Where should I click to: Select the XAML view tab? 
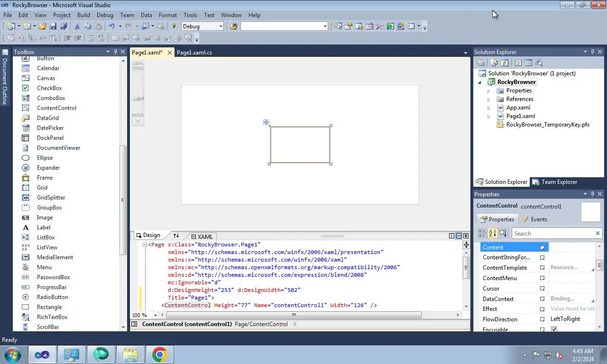pos(202,237)
